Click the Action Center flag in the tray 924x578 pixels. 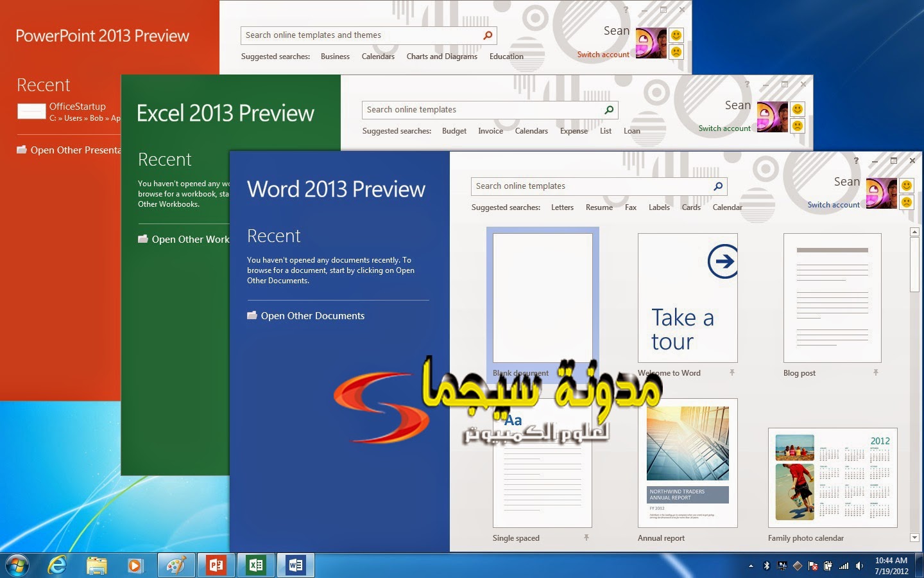tap(813, 566)
